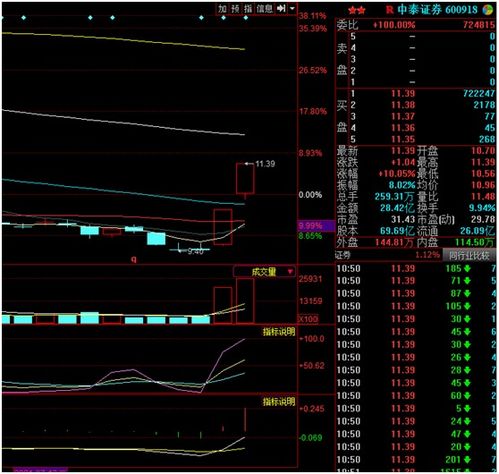Open the 信息 toolbar tab
499x474 pixels.
pos(265,9)
